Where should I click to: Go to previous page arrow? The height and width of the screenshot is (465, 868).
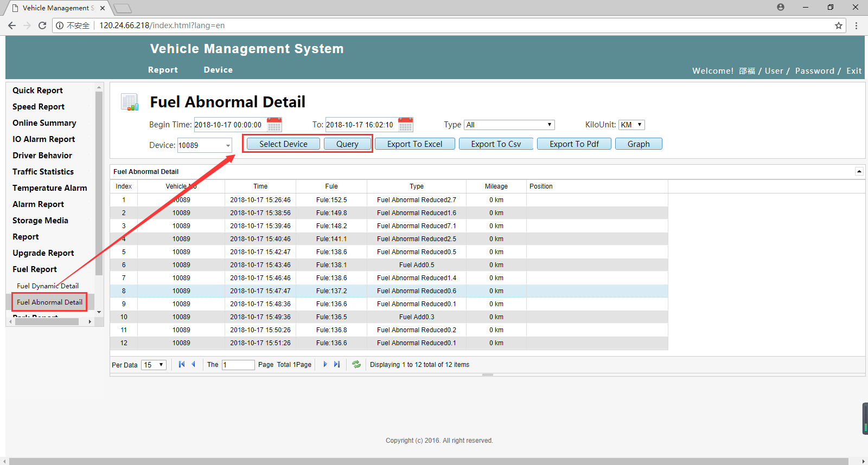point(193,364)
